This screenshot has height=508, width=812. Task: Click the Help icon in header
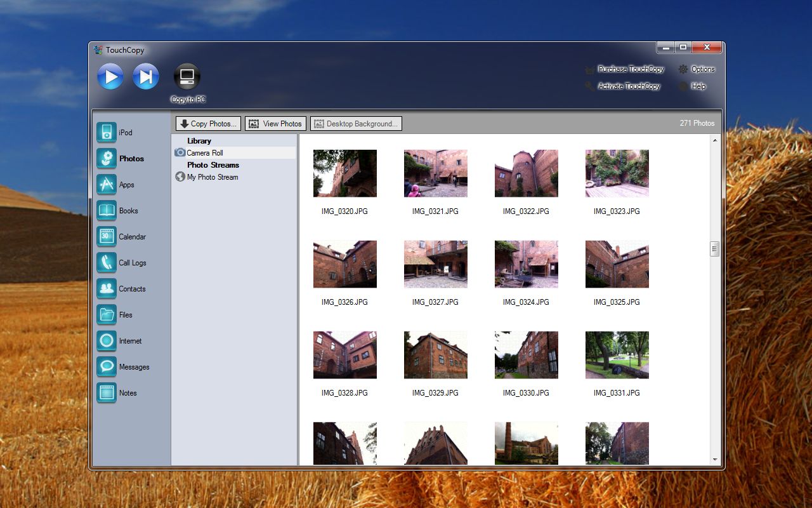click(683, 86)
